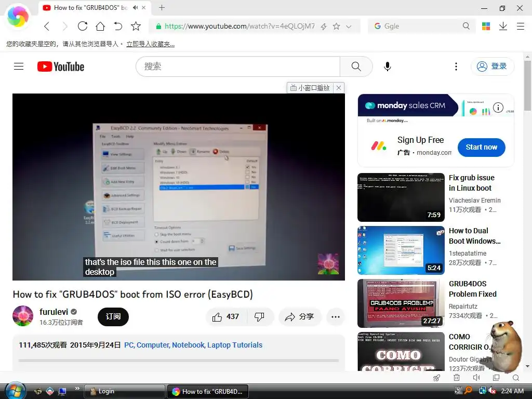Image resolution: width=532 pixels, height=399 pixels.
Task: Click the browser search magnifier icon
Action: [466, 26]
